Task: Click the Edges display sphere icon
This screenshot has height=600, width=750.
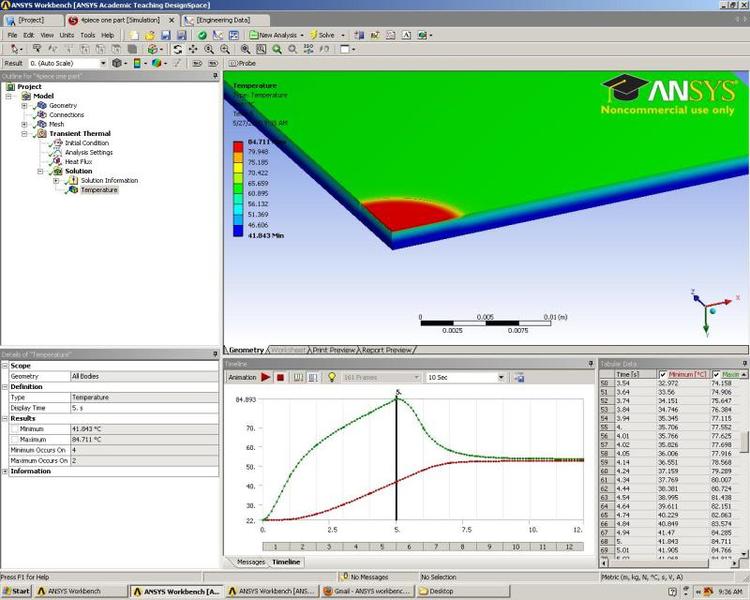Action: (x=156, y=63)
